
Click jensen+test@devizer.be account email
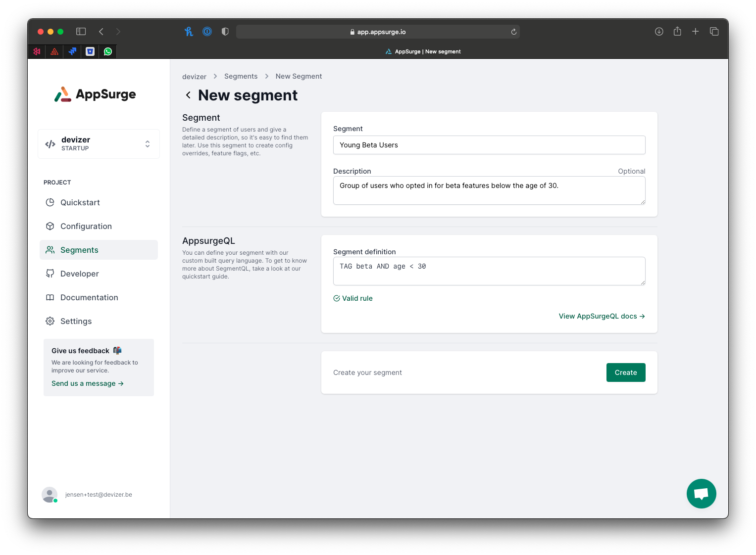point(99,495)
